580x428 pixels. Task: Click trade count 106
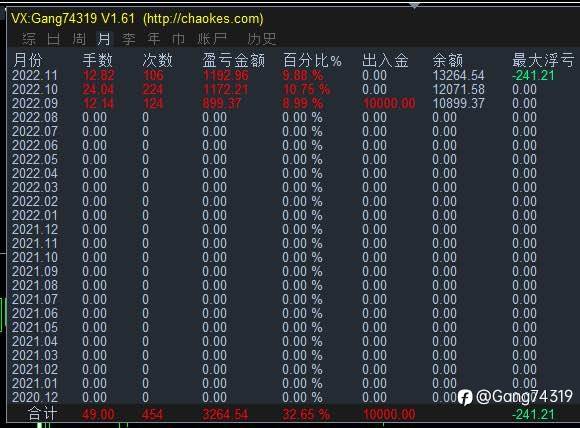(153, 75)
